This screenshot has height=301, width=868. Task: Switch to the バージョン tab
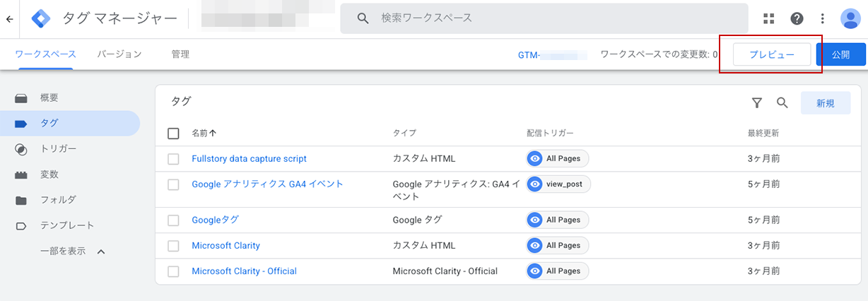point(119,54)
